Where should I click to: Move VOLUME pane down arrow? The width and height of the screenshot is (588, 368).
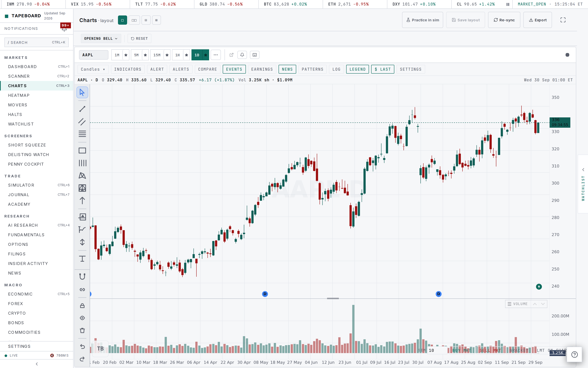[x=543, y=304]
